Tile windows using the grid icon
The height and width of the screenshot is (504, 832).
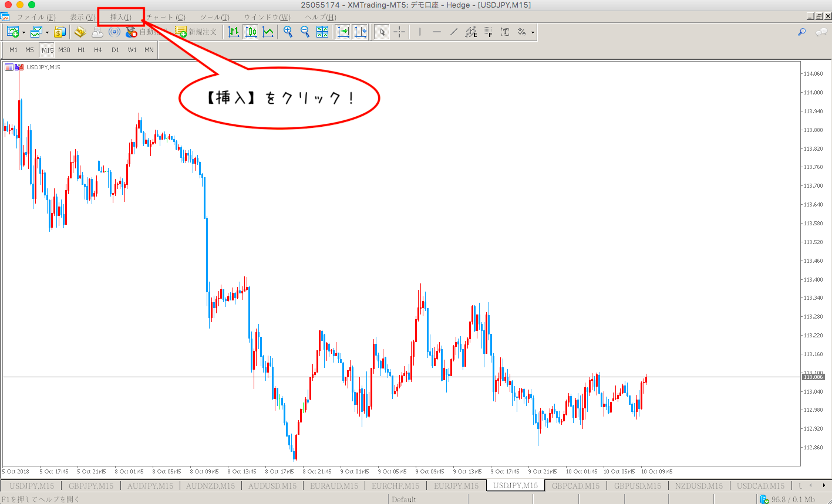pyautogui.click(x=322, y=32)
